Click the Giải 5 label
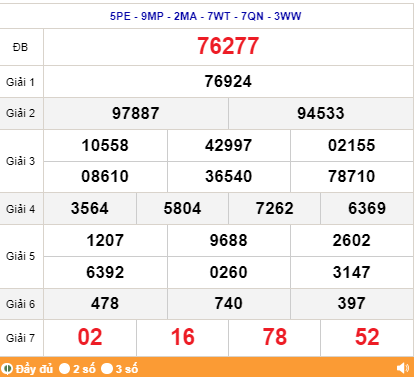 [x=20, y=256]
